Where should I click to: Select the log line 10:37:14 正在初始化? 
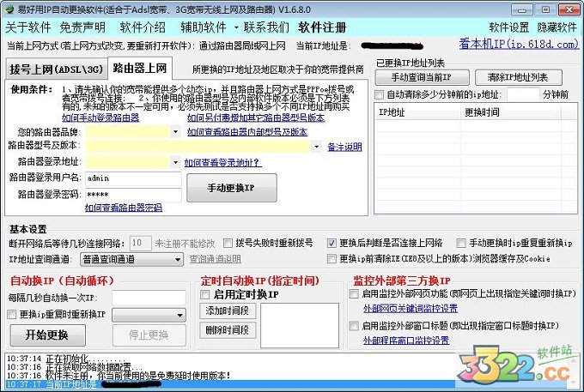(66, 359)
